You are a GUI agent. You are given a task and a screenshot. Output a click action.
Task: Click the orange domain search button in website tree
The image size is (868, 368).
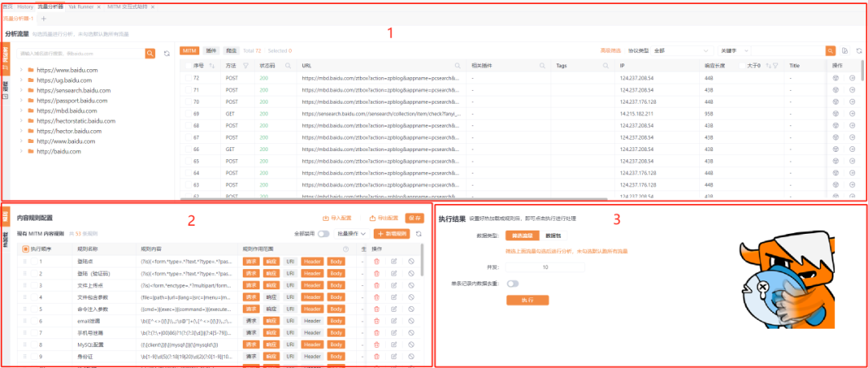150,53
